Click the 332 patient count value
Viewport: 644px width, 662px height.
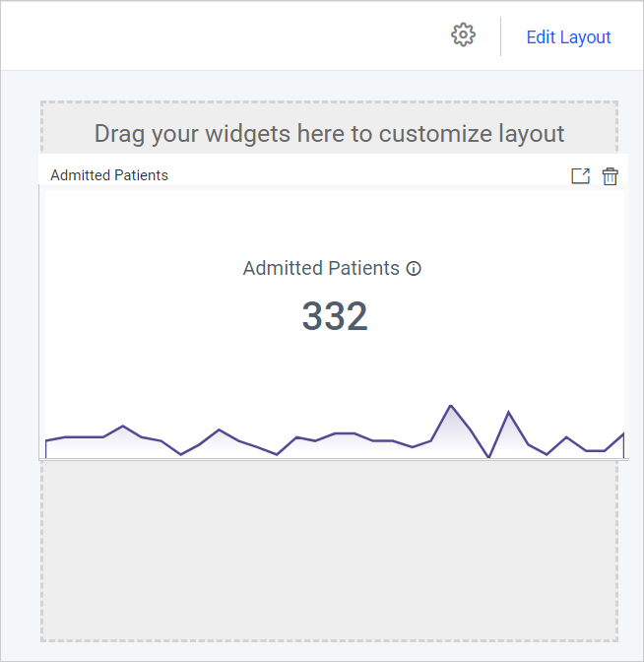[335, 316]
